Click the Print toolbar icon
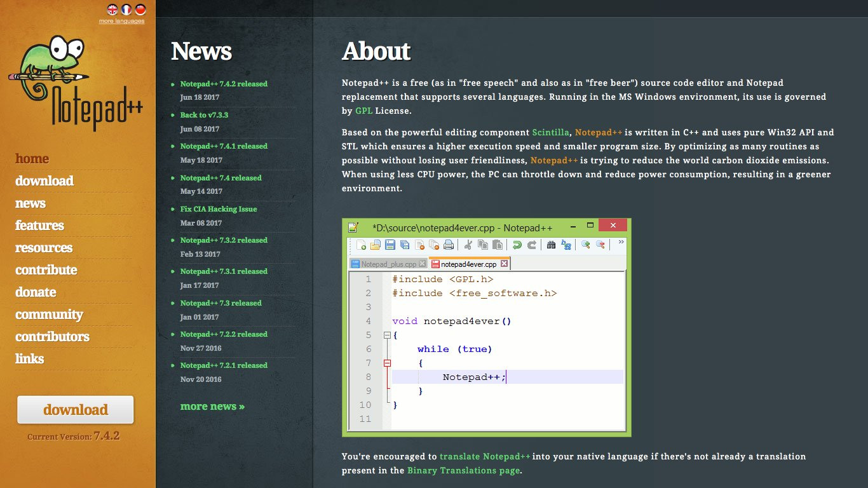 pos(449,245)
